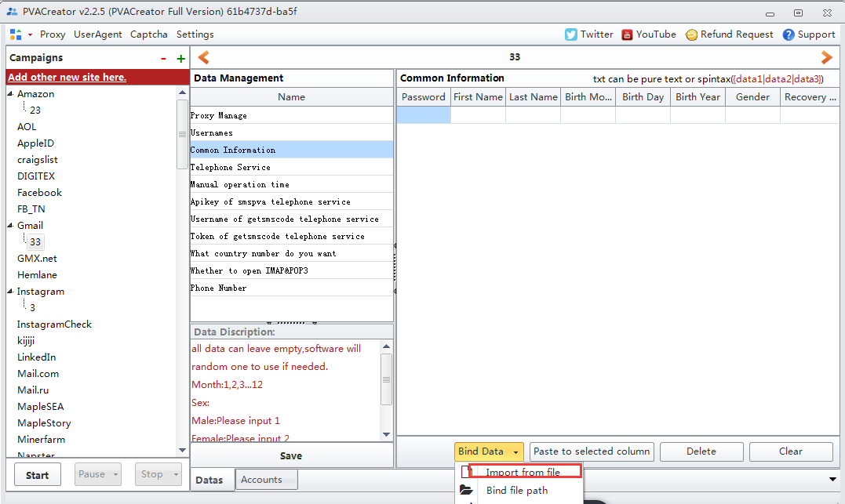Go to previous campaign with left orange arrow
Image resolution: width=845 pixels, height=504 pixels.
point(203,57)
